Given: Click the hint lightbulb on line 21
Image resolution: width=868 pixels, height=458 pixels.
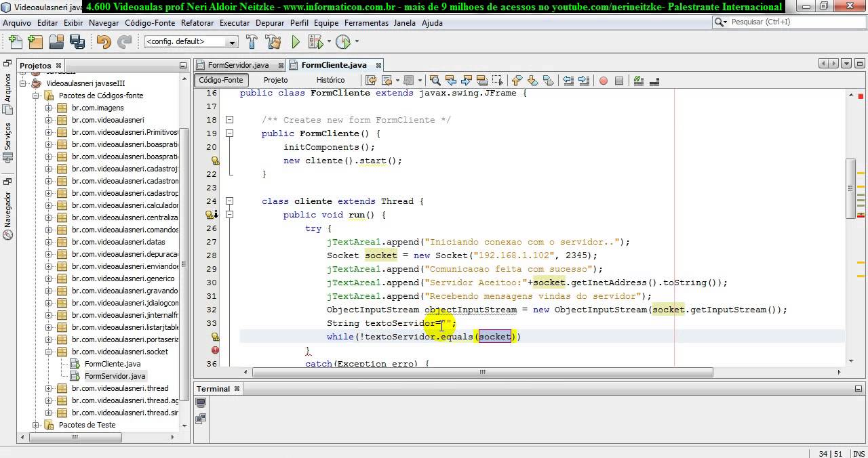Looking at the screenshot, I should pyautogui.click(x=215, y=161).
